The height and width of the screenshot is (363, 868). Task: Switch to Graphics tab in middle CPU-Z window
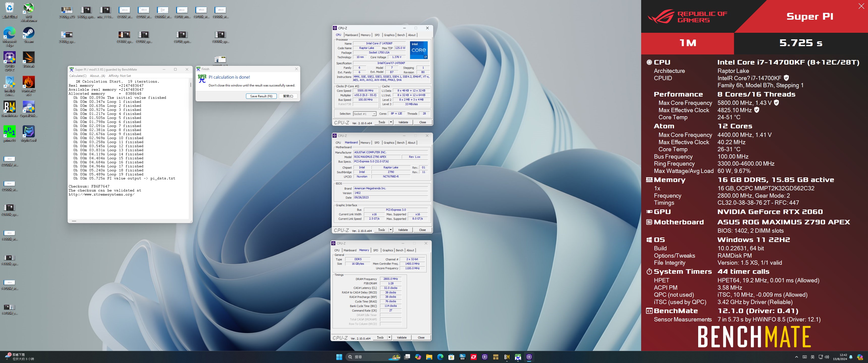(389, 143)
